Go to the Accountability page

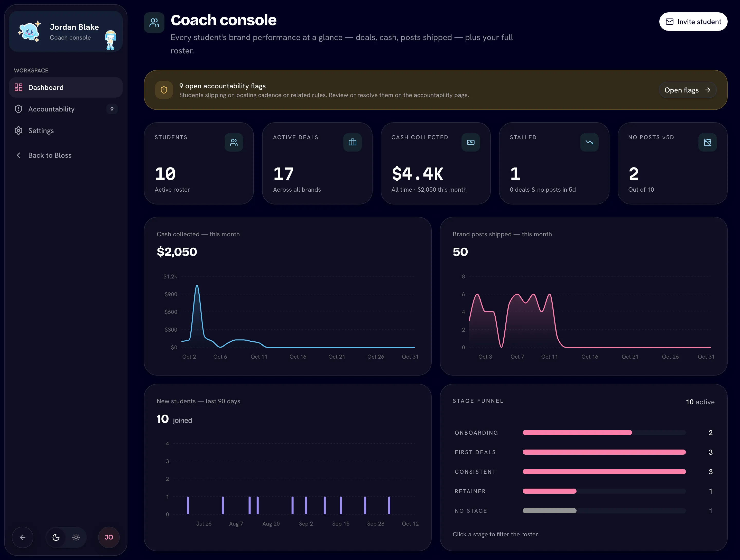pyautogui.click(x=66, y=109)
